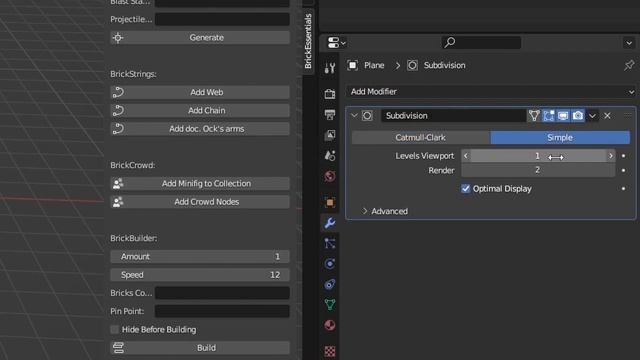Click the Subdivision modifier type icon
Viewport: 640px width, 360px height.
pyautogui.click(x=367, y=116)
